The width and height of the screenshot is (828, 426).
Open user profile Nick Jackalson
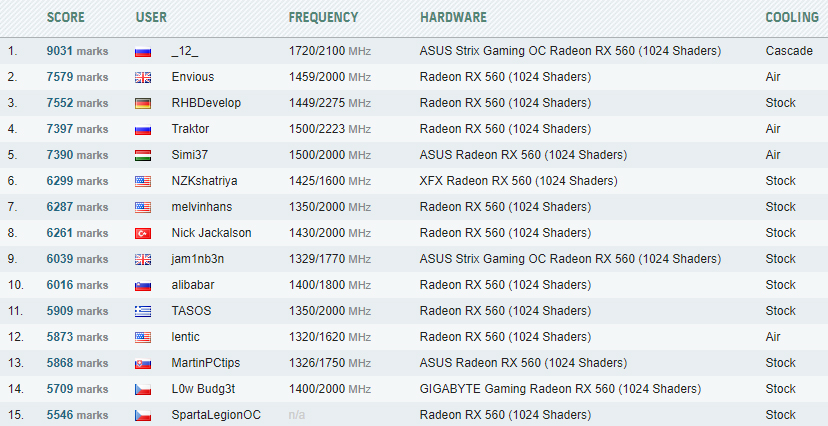(x=211, y=233)
